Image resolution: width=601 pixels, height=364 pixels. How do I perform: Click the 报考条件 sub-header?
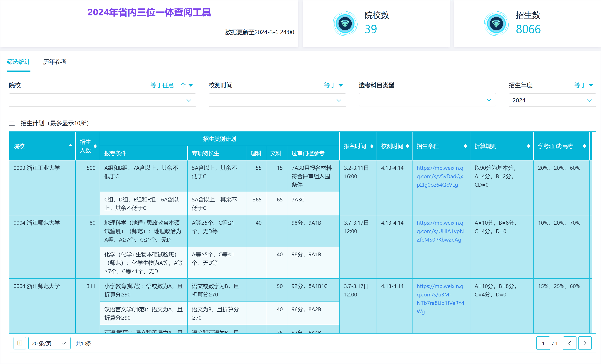[x=143, y=153]
